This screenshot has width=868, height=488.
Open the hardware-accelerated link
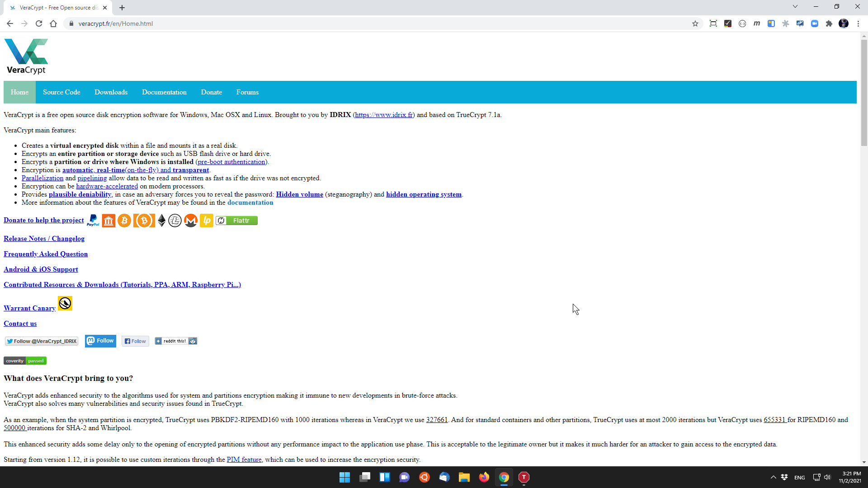(x=107, y=186)
